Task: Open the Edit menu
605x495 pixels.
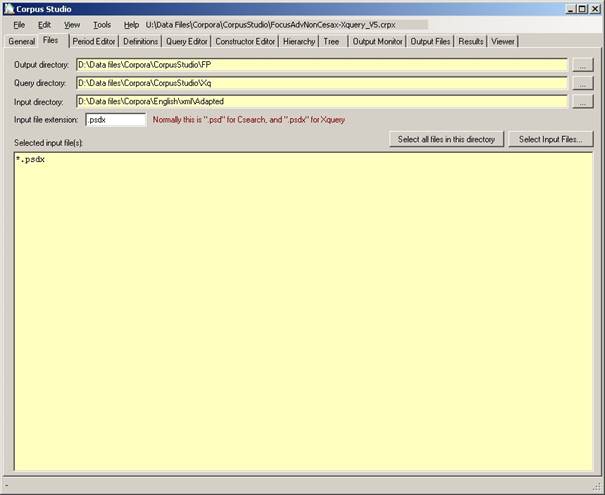Action: point(45,24)
